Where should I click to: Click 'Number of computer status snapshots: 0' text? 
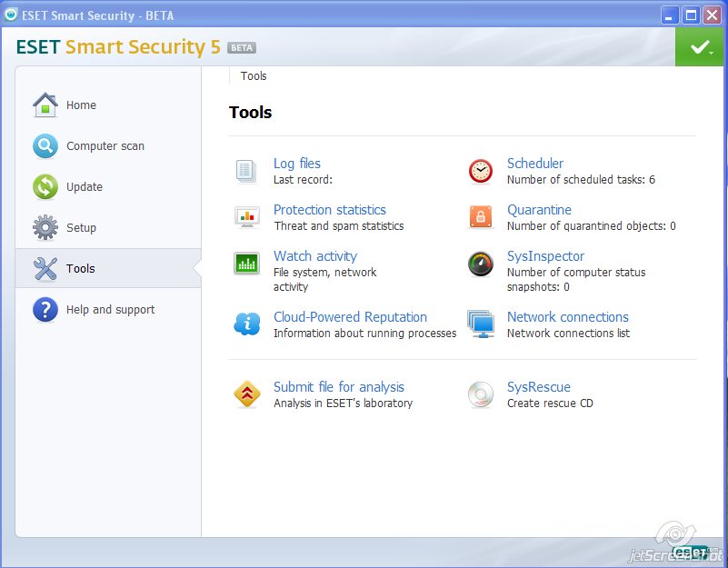click(576, 280)
